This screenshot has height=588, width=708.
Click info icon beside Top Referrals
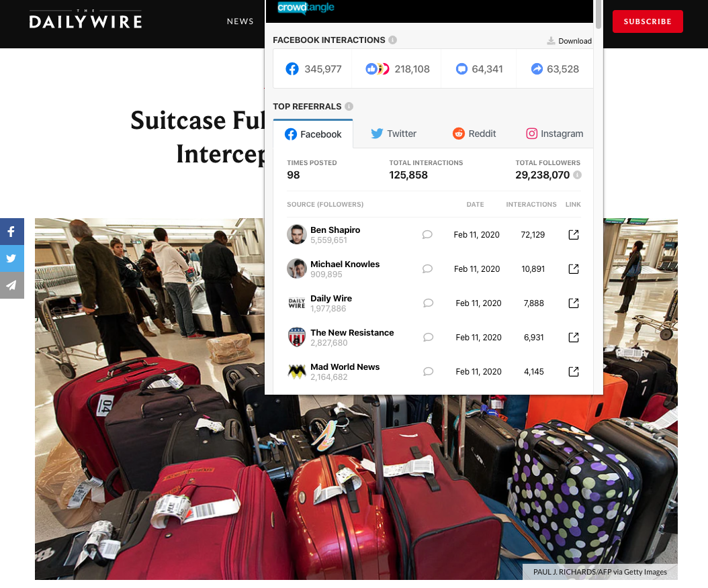349,107
